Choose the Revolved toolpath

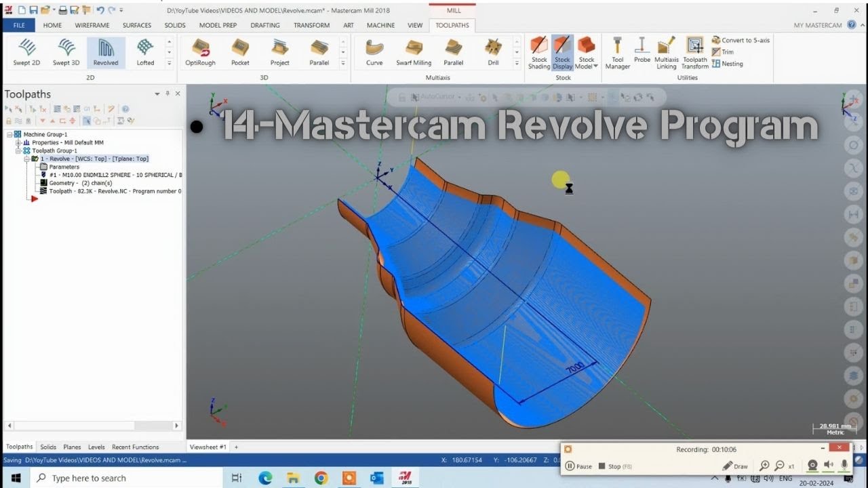click(x=106, y=52)
